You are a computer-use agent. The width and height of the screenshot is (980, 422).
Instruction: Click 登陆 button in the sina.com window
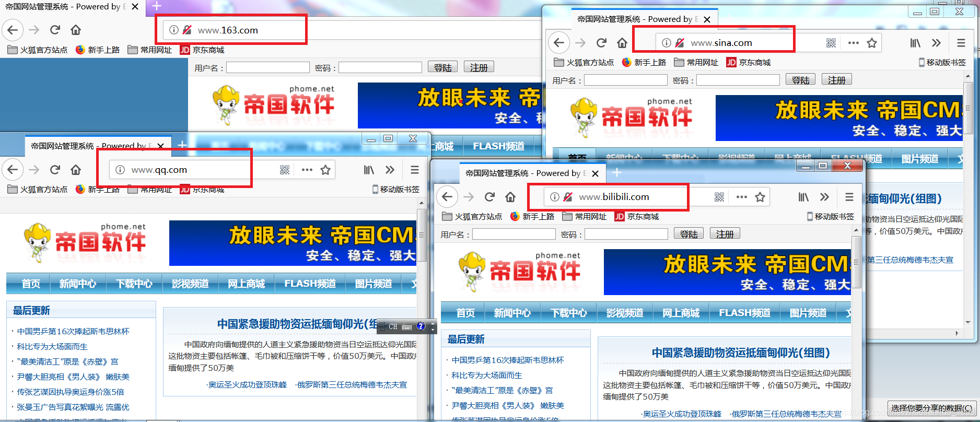(x=800, y=80)
